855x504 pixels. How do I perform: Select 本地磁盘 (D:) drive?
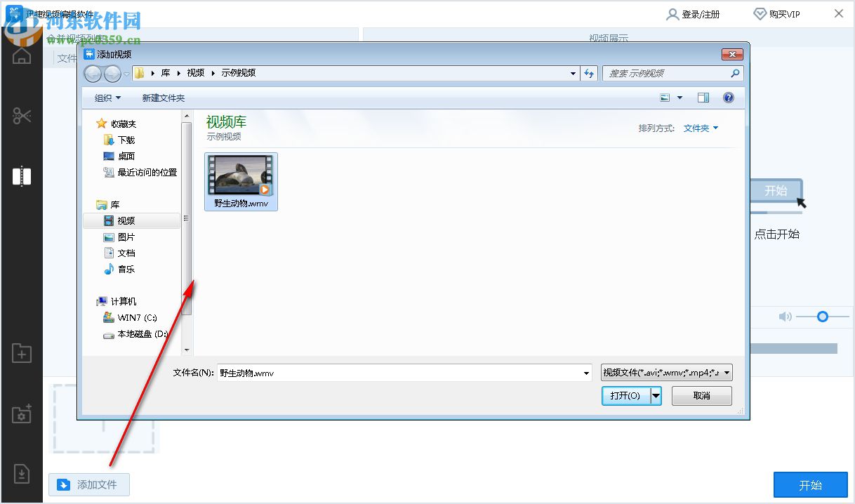point(135,334)
